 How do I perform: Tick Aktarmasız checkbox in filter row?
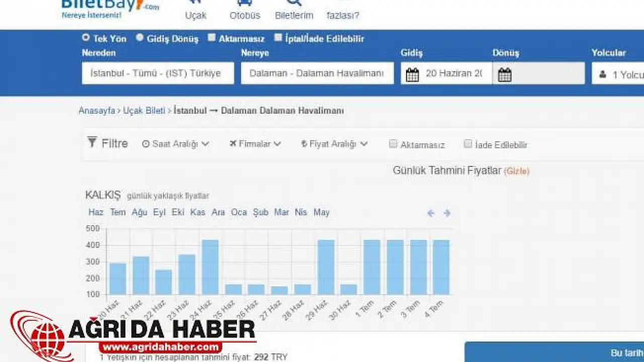pyautogui.click(x=393, y=144)
